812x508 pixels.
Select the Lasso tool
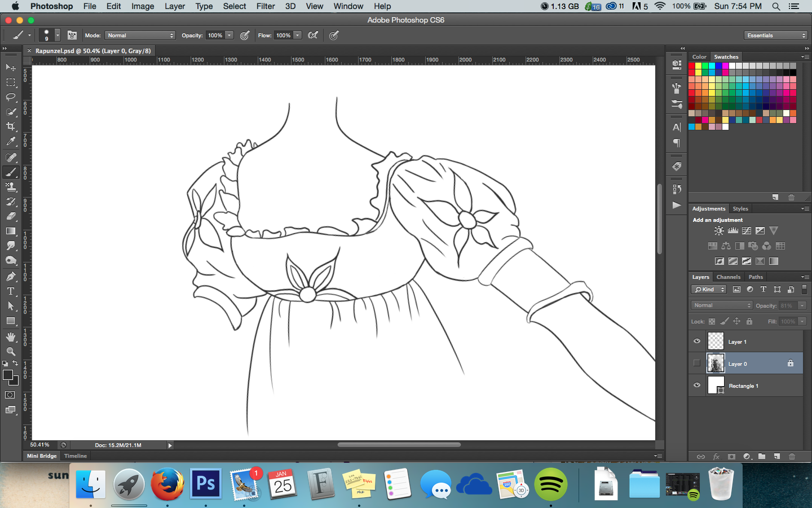[11, 97]
